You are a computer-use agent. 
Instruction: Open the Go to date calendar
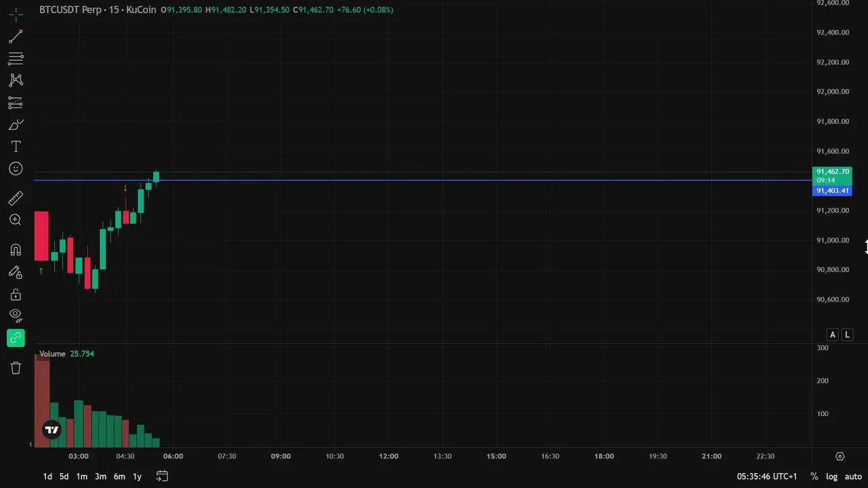[x=161, y=476]
